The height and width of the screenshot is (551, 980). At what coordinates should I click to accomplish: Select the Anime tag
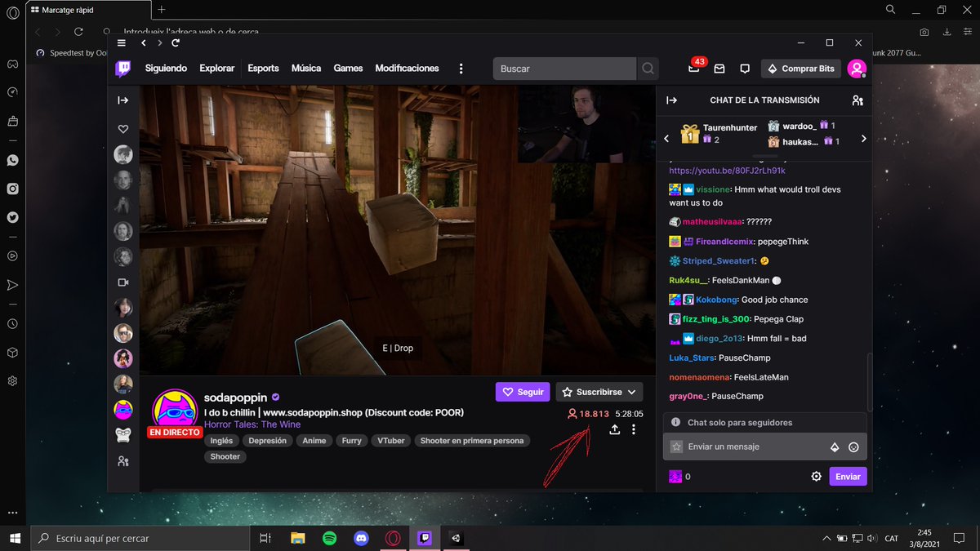click(x=314, y=441)
